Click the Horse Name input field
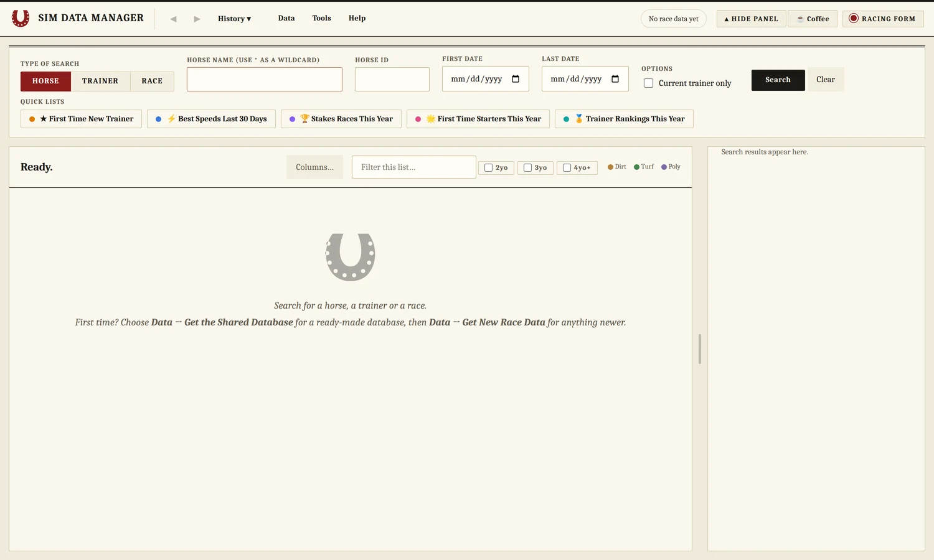Image resolution: width=934 pixels, height=560 pixels. [x=265, y=80]
